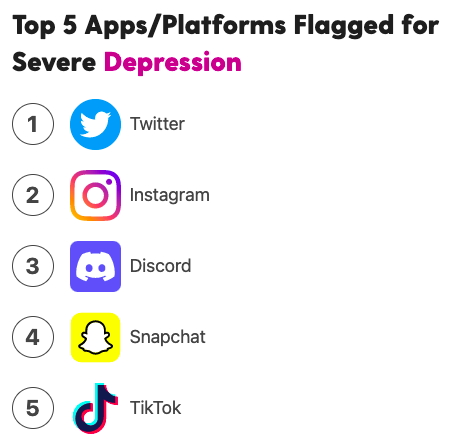Select the Snapchat text label
The height and width of the screenshot is (448, 467).
click(x=168, y=337)
